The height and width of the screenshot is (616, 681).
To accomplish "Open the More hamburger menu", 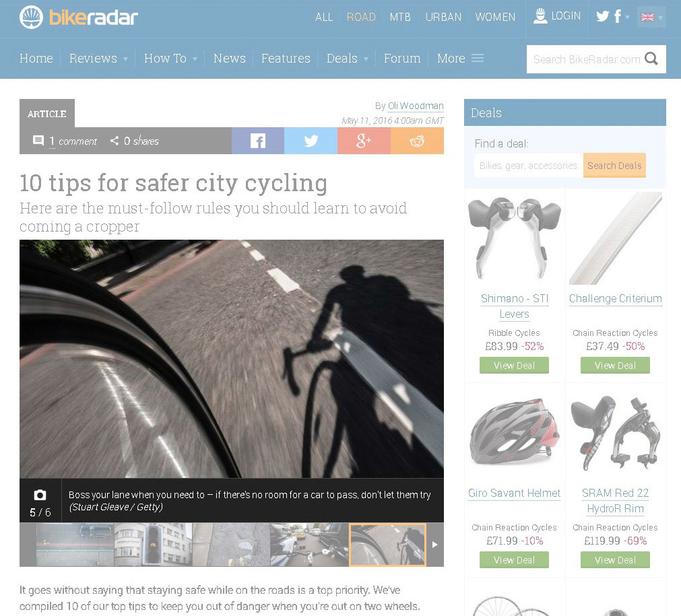I will (460, 58).
